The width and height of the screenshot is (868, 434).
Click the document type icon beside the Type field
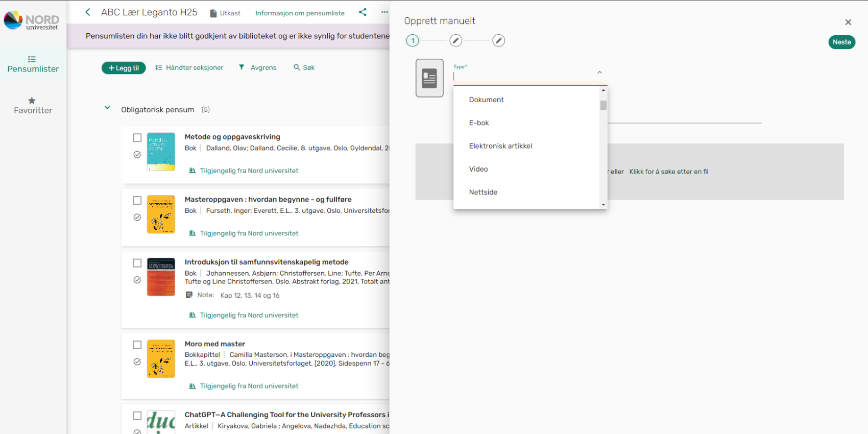[x=429, y=78]
